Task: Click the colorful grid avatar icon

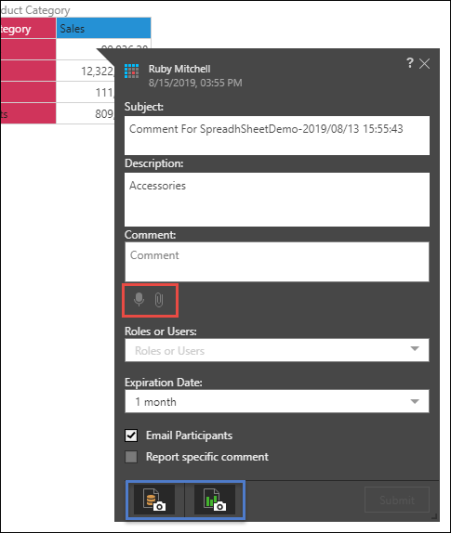Action: [x=132, y=71]
